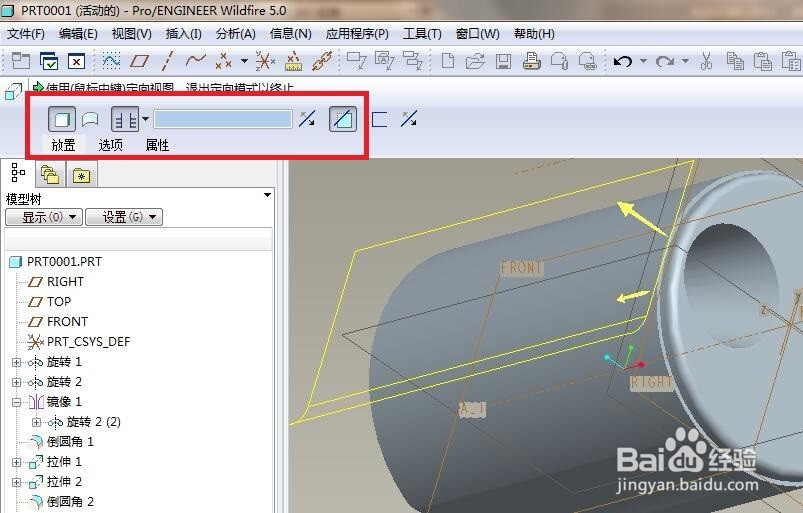This screenshot has height=513, width=803.
Task: Click the close window icon with red X
Action: pyautogui.click(x=76, y=61)
